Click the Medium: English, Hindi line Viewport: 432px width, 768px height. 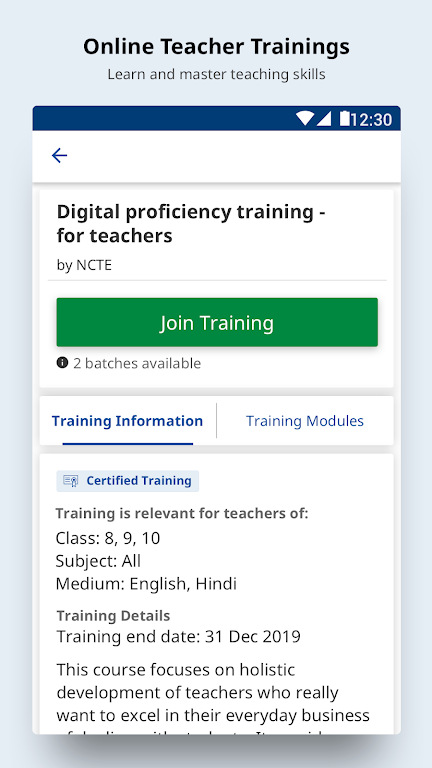tap(146, 584)
